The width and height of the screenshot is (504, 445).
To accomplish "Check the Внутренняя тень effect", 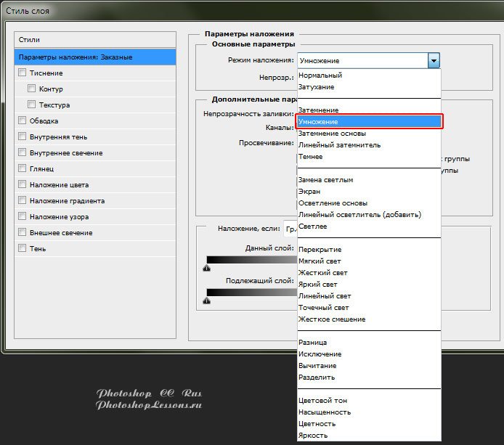I will [23, 136].
